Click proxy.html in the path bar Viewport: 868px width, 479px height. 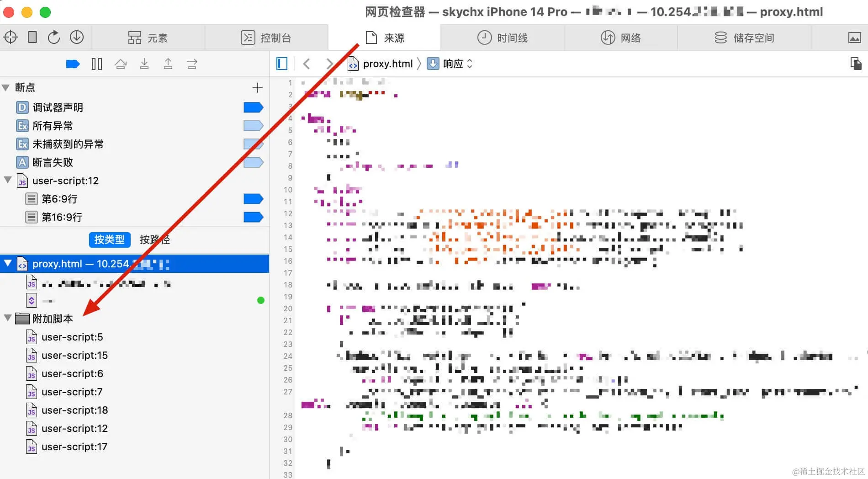pyautogui.click(x=381, y=64)
